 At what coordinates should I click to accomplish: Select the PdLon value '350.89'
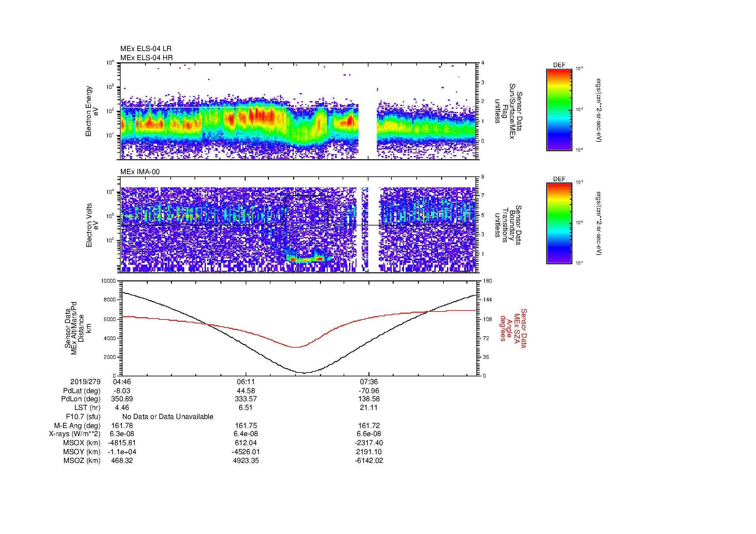click(122, 399)
